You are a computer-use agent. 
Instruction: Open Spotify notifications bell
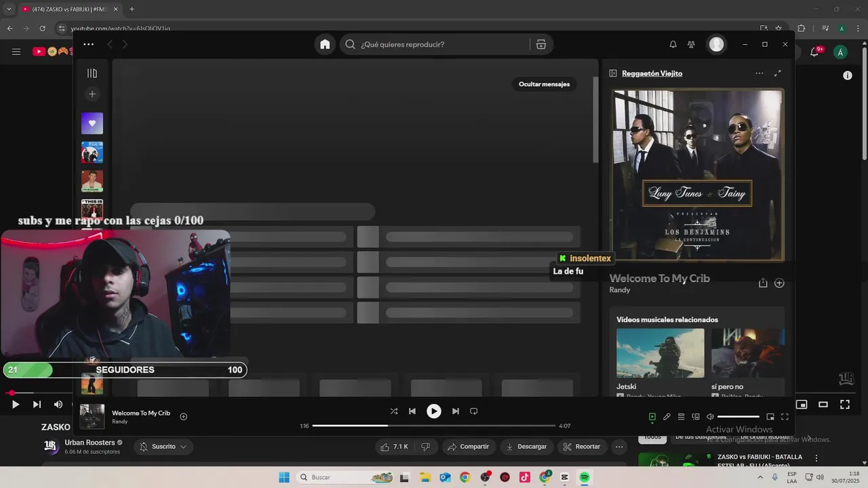coord(673,44)
